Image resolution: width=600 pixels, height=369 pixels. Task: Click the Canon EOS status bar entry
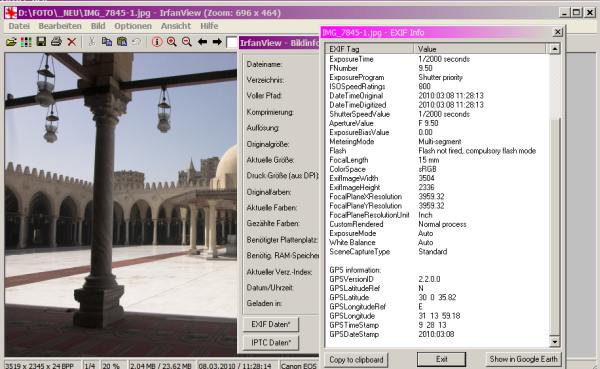[298, 366]
